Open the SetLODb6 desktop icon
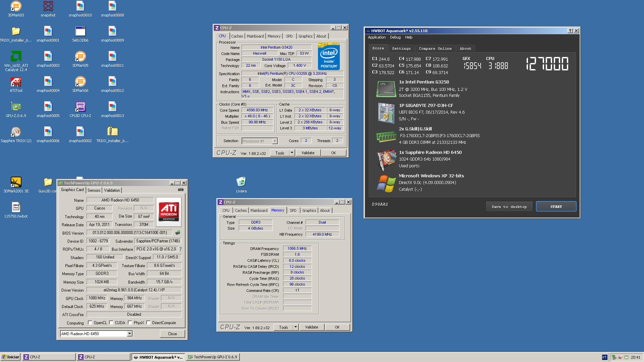 (x=80, y=31)
